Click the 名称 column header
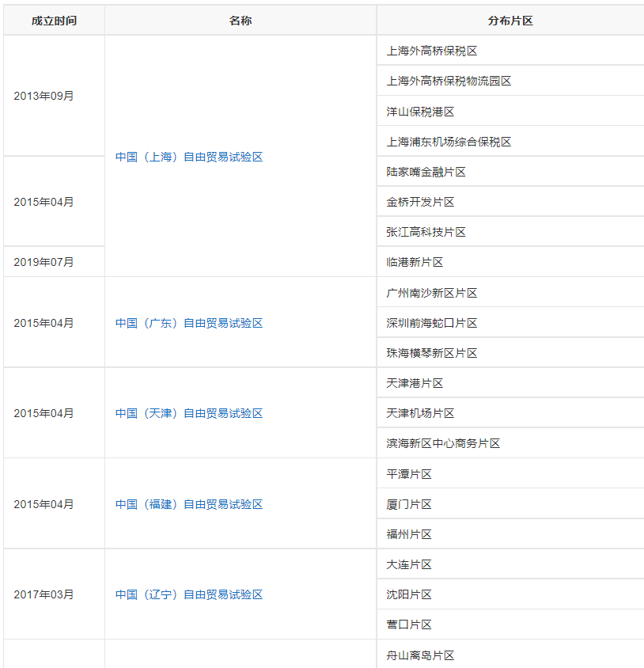This screenshot has height=668, width=644. 241,21
